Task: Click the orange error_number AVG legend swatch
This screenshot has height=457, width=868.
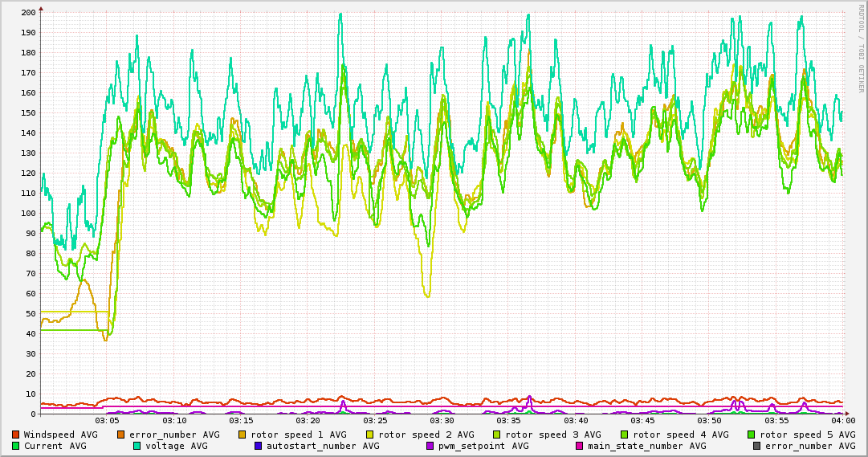Action: coord(120,435)
